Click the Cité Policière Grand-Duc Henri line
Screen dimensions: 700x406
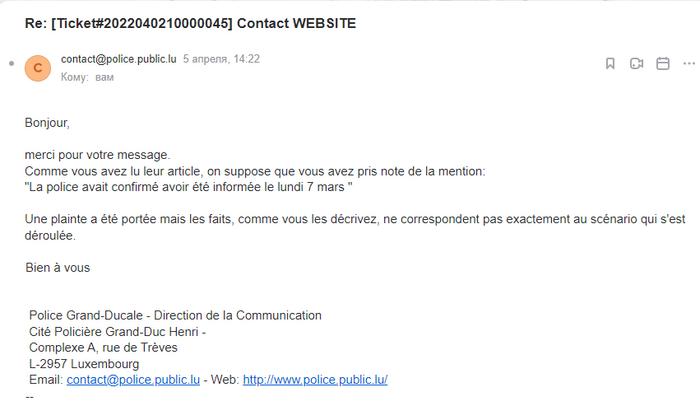click(117, 332)
